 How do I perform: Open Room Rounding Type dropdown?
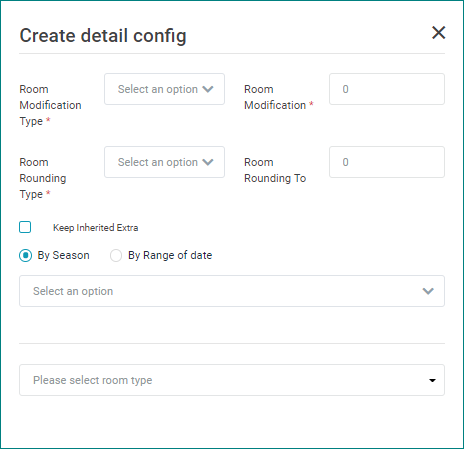tap(164, 162)
